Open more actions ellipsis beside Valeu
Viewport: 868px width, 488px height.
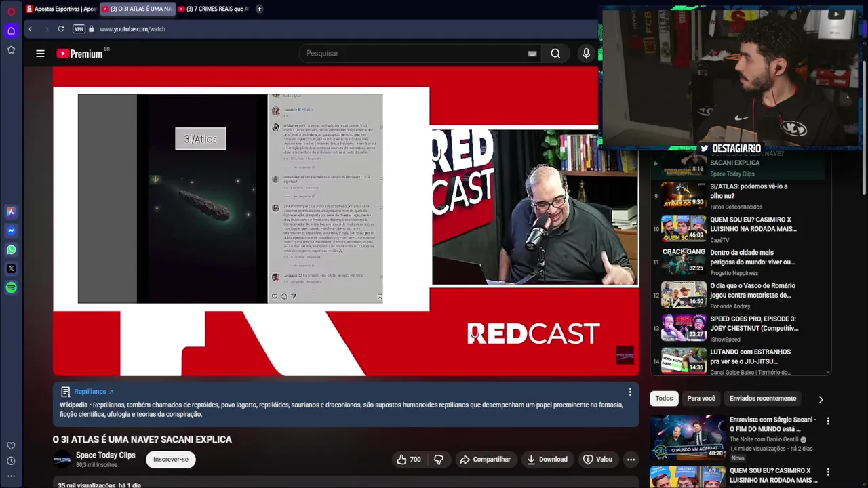click(x=631, y=460)
